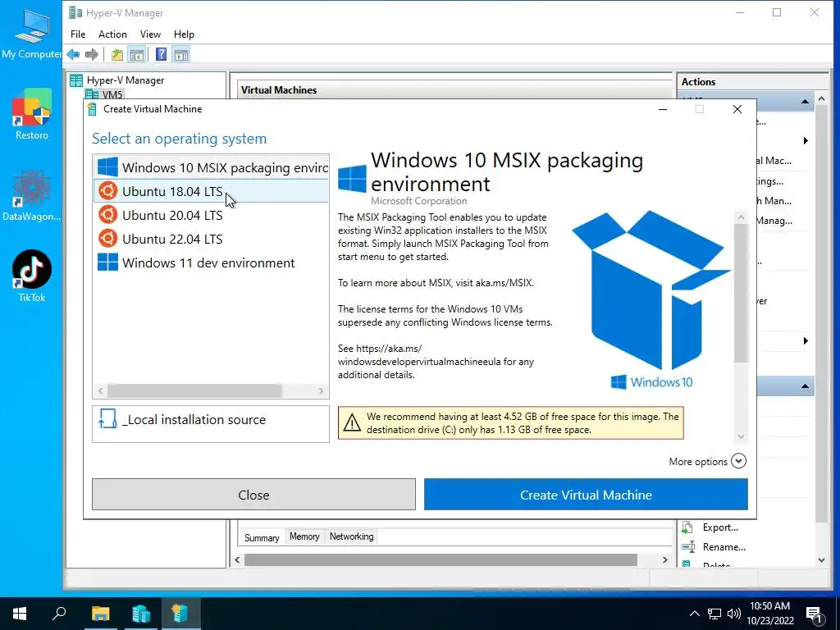Switch to the Summary tab
The width and height of the screenshot is (840, 630).
coord(262,537)
